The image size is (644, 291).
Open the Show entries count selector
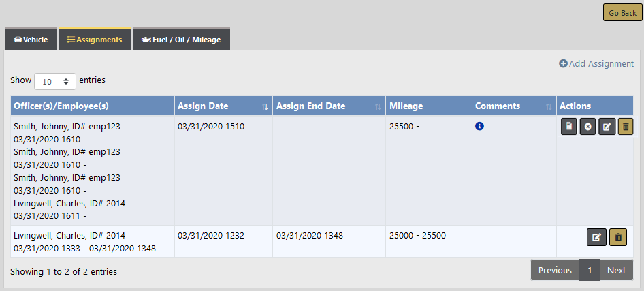pyautogui.click(x=55, y=81)
